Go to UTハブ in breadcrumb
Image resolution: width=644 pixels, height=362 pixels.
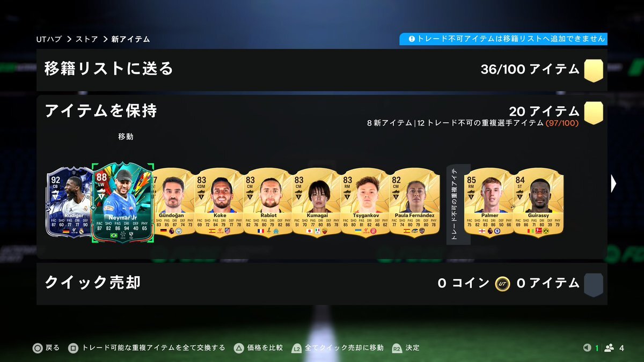click(49, 39)
